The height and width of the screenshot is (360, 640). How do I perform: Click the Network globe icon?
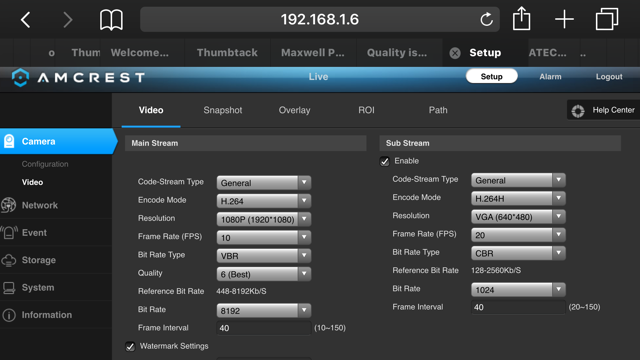pos(9,205)
